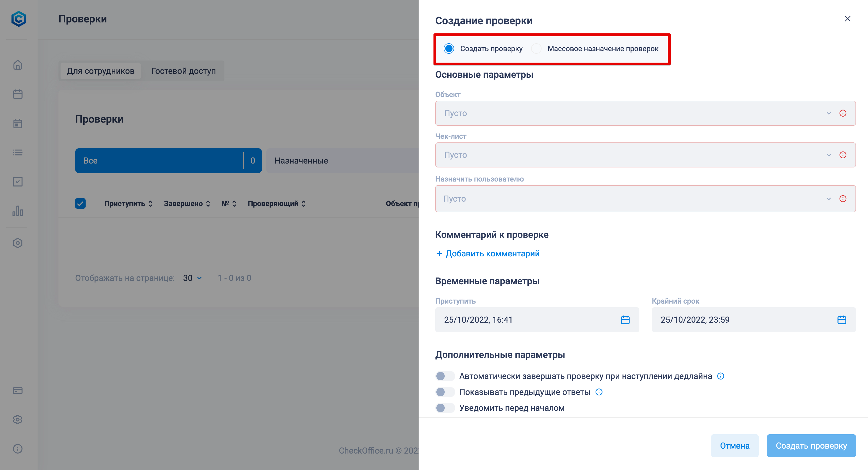Open Назначить пользователю dropdown
The height and width of the screenshot is (470, 868).
coord(645,199)
